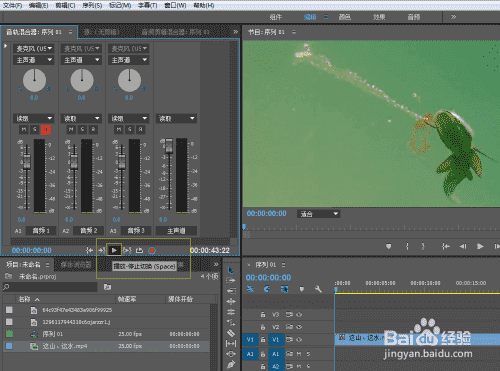The image size is (500, 371).
Task: Expand the mixer effects and sends triangle
Action: (x=6, y=46)
